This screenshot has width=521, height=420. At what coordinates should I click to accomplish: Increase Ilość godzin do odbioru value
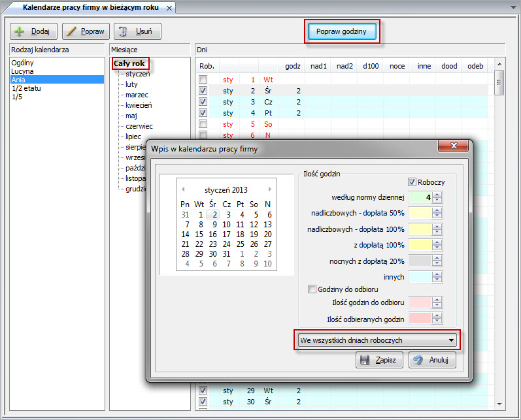[437, 300]
